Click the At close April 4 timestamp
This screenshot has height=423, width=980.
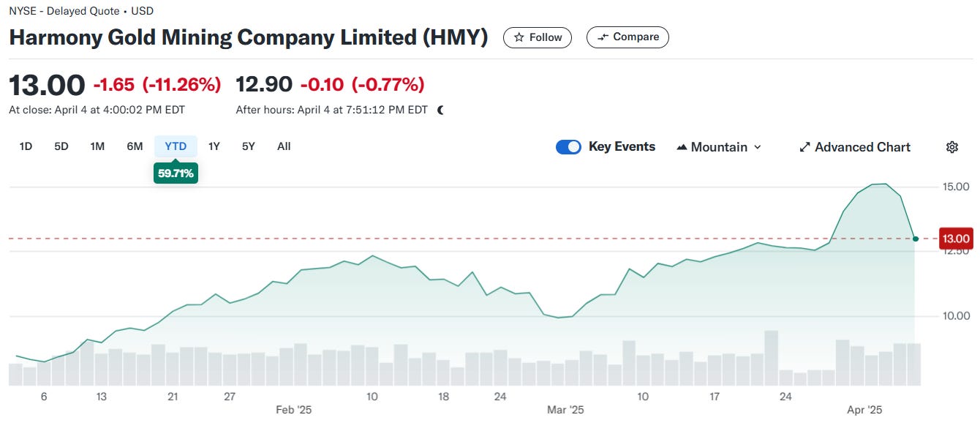[x=97, y=111]
